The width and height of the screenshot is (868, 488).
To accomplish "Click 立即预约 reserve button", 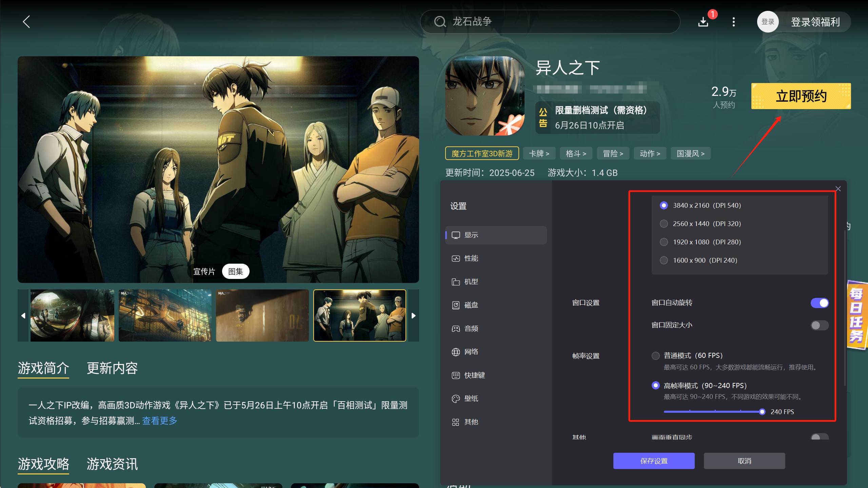I will click(801, 96).
